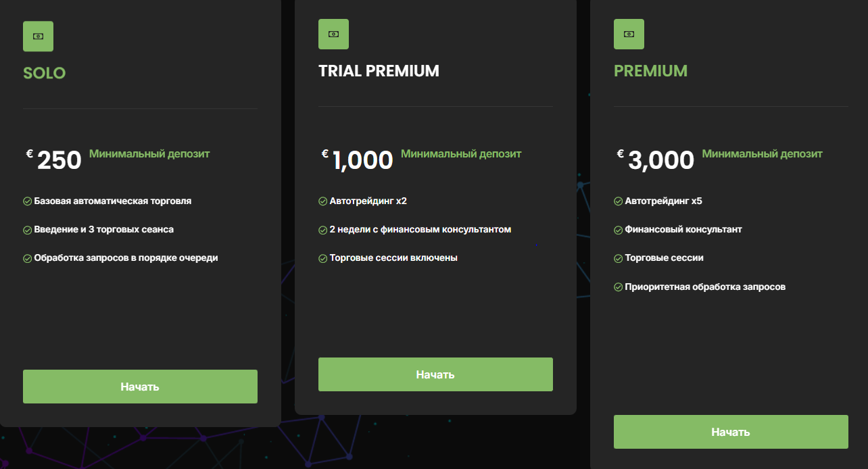Click checkmark next to 'Финансовый консультант'
868x469 pixels.
pyautogui.click(x=618, y=229)
